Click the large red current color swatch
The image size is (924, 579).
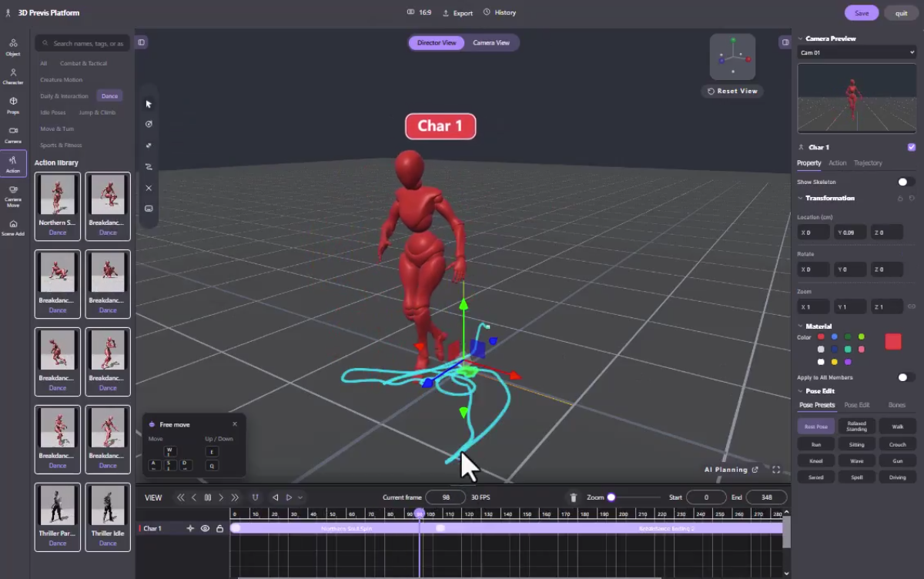point(893,342)
